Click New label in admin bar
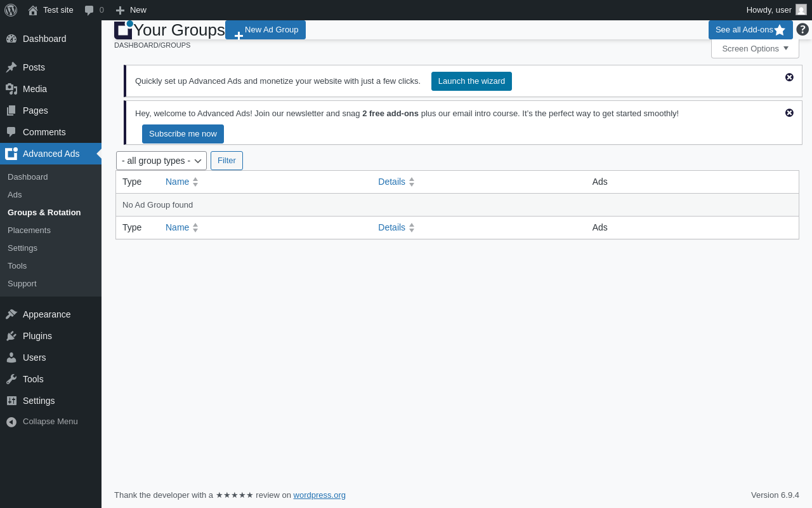This screenshot has height=508, width=812. 138,10
